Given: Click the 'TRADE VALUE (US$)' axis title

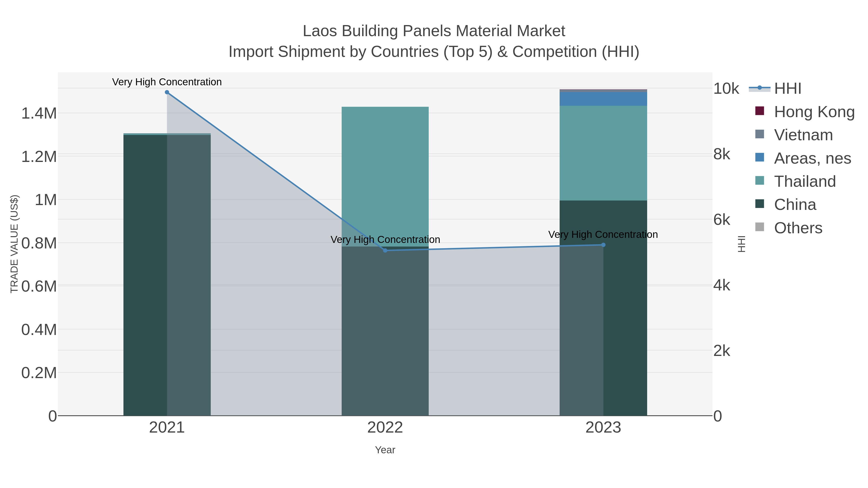Looking at the screenshot, I should (x=14, y=244).
